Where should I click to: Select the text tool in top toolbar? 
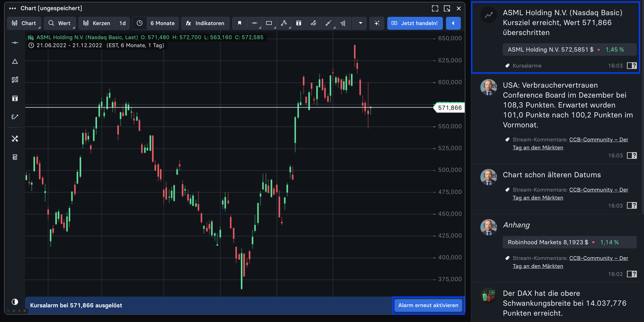299,23
